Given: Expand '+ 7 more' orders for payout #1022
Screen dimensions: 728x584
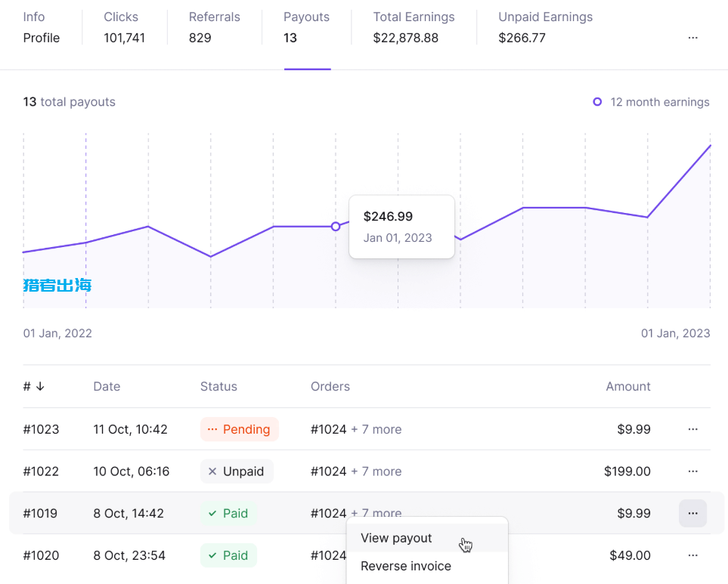Looking at the screenshot, I should pyautogui.click(x=376, y=471).
